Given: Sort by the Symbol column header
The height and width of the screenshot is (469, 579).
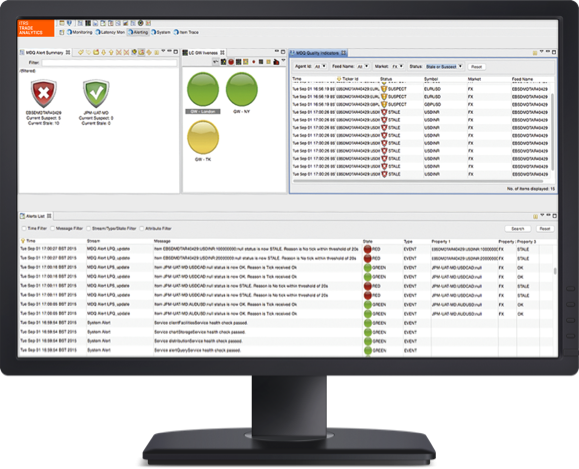Looking at the screenshot, I should click(x=431, y=79).
